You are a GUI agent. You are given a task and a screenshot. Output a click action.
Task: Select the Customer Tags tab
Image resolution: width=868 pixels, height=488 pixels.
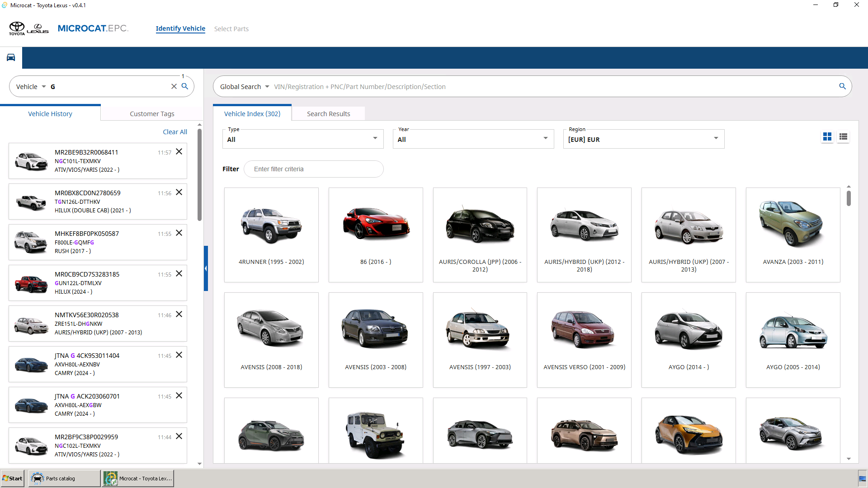point(152,113)
